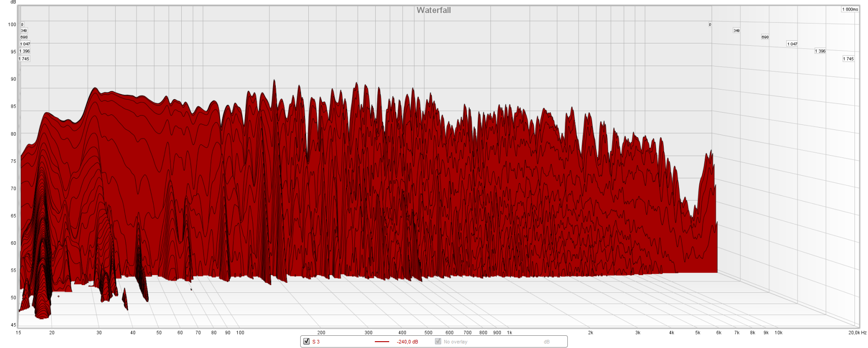The image size is (868, 348).
Task: Click the 20,0k Hz axis end label
Action: pos(857,333)
